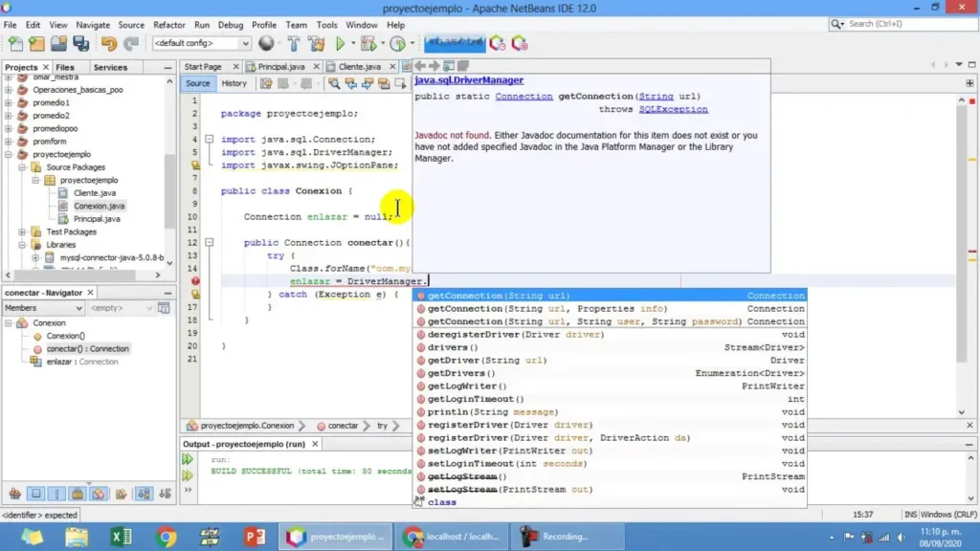Click the Build Project hammer icon
This screenshot has height=551, width=980.
[293, 43]
